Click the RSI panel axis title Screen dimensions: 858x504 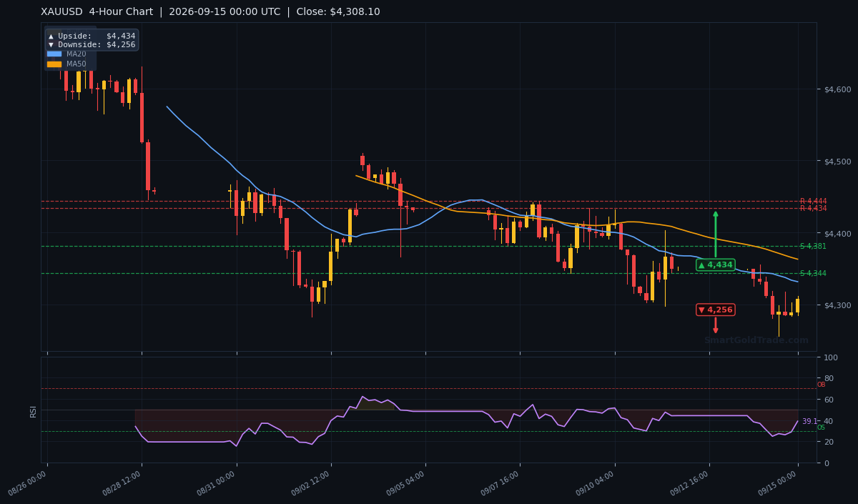point(33,410)
